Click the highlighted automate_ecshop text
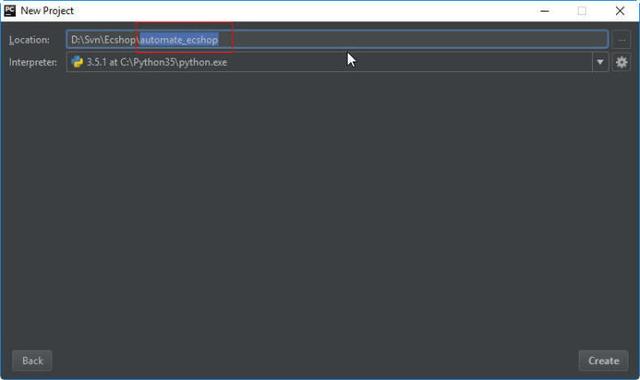640x380 pixels. (x=179, y=40)
